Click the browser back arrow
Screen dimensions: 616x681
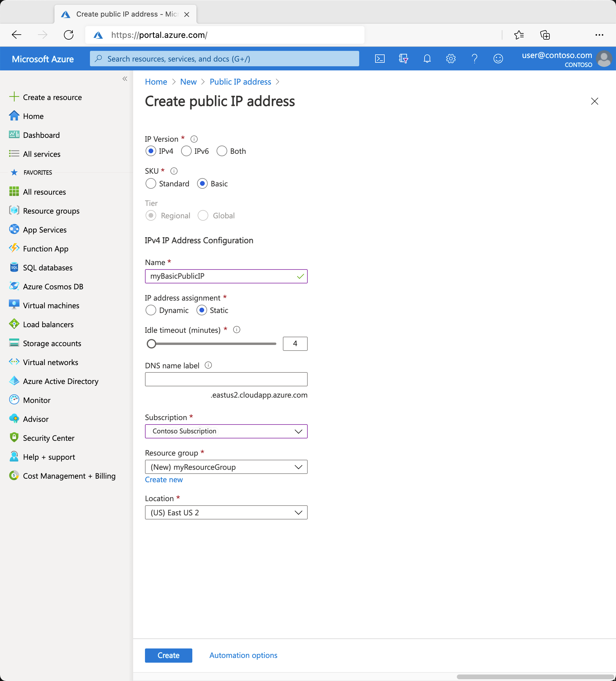pyautogui.click(x=17, y=35)
